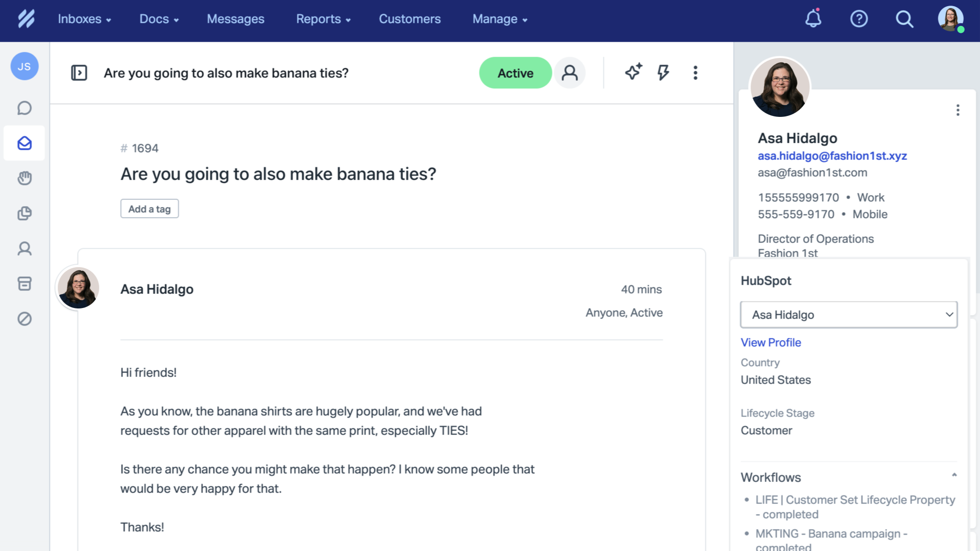Open the notifications bell
Image resolution: width=980 pixels, height=551 pixels.
[x=813, y=19]
